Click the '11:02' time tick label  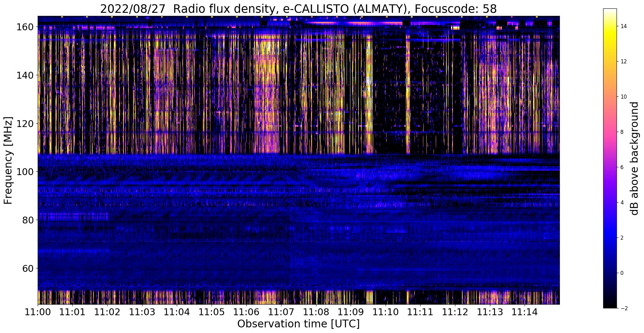point(107,311)
